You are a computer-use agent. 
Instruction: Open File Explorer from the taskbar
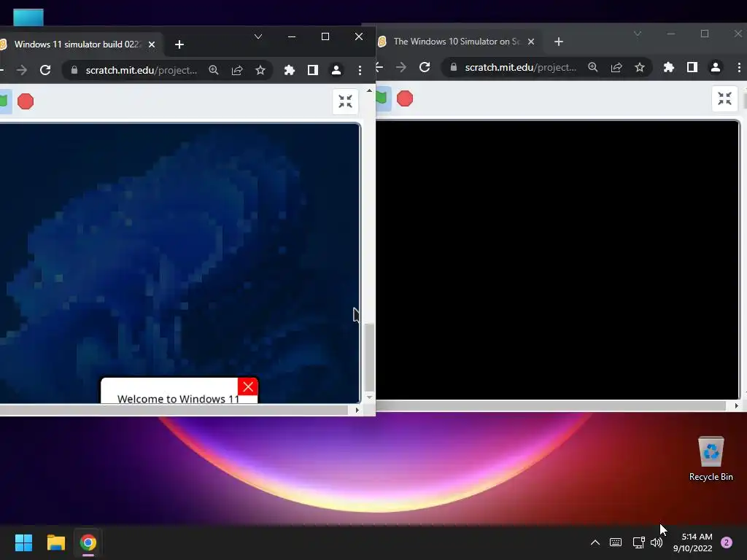pos(55,542)
